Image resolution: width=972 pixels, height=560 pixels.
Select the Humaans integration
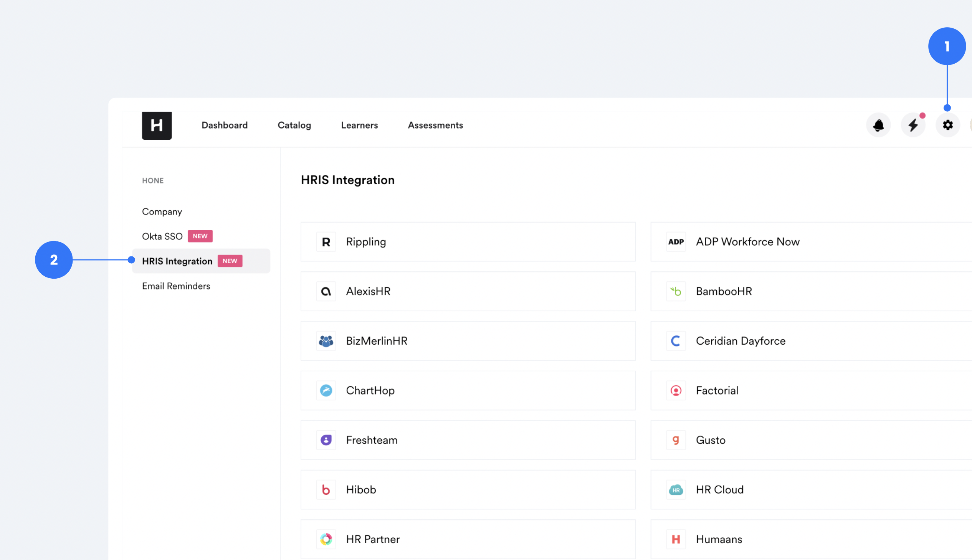pyautogui.click(x=811, y=540)
